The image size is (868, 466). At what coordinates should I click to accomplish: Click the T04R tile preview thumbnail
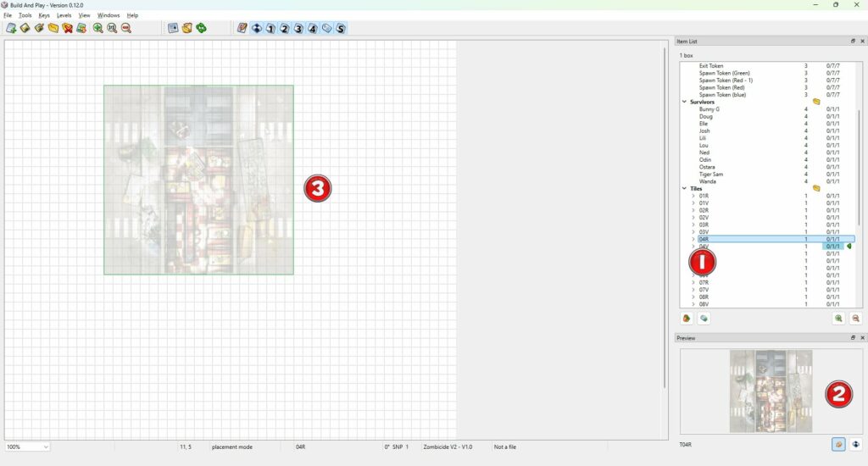771,391
